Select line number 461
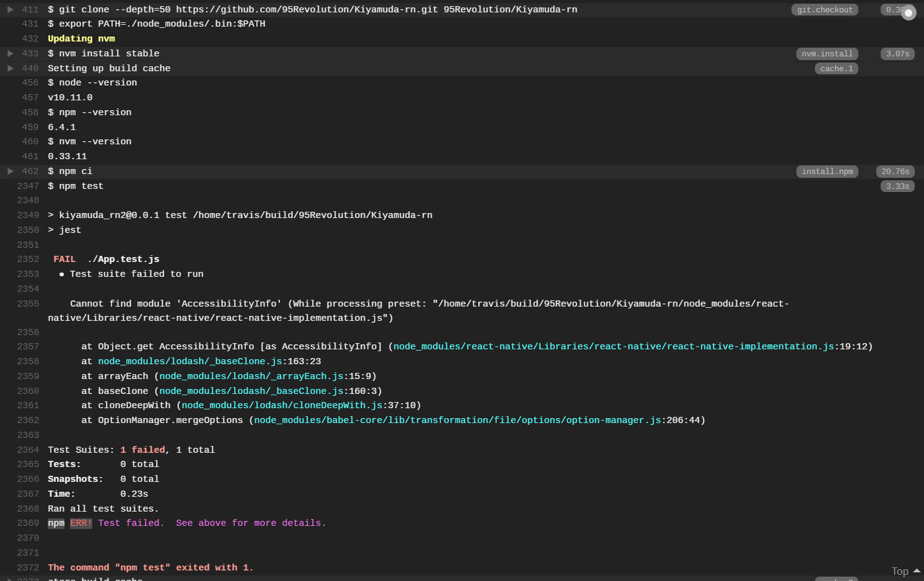The width and height of the screenshot is (924, 581). tap(30, 156)
